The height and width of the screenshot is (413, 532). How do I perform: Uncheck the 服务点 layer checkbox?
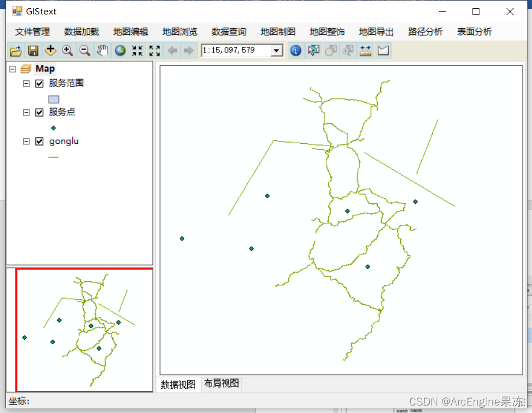tap(38, 111)
